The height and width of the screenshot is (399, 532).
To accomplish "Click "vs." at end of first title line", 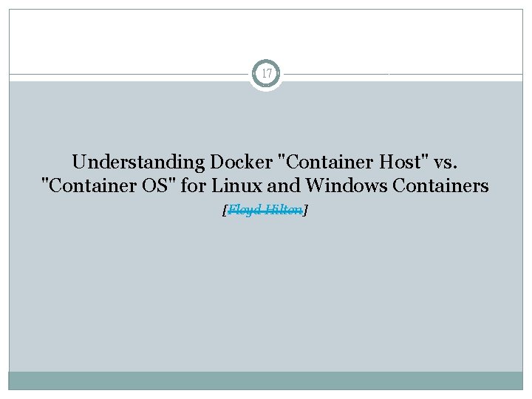I will coord(444,161).
